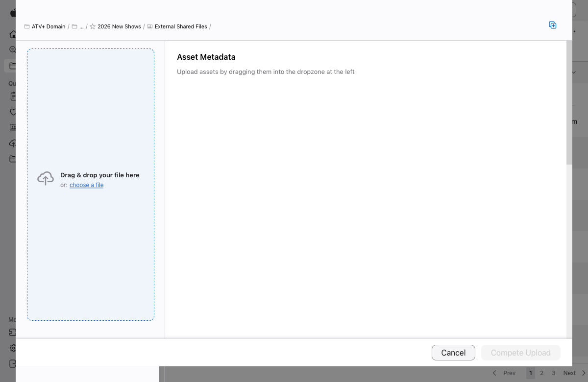Screen dimensions: 588x382
Task: Open the Folders icon in the sidebar
Action: pos(13,65)
